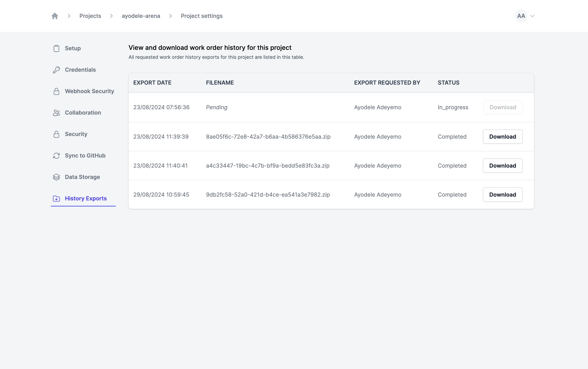588x369 pixels.
Task: Open the Webhook Security lock icon
Action: [56, 91]
